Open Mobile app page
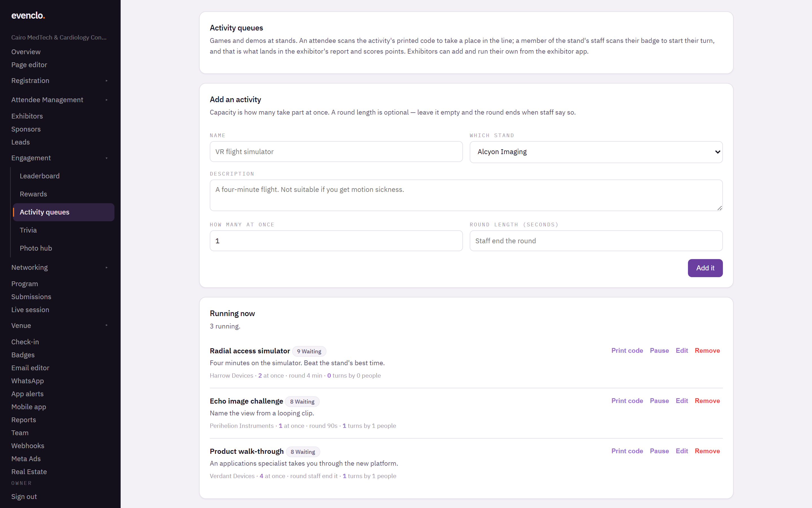The width and height of the screenshot is (812, 508). click(x=28, y=407)
